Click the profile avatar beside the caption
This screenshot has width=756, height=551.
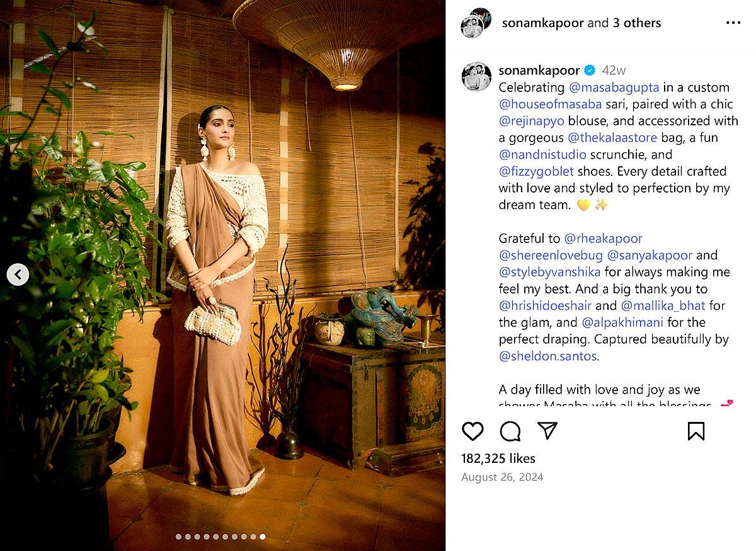[477, 76]
